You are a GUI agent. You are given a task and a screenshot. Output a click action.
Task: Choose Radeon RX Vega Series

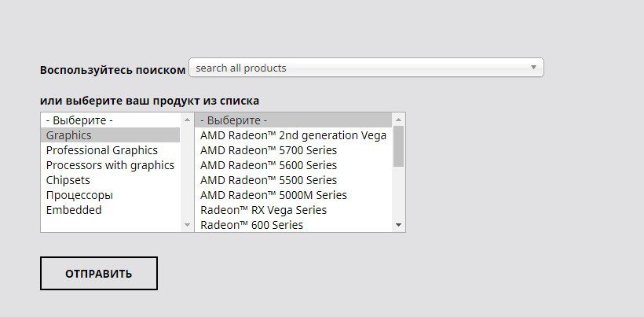click(x=293, y=210)
